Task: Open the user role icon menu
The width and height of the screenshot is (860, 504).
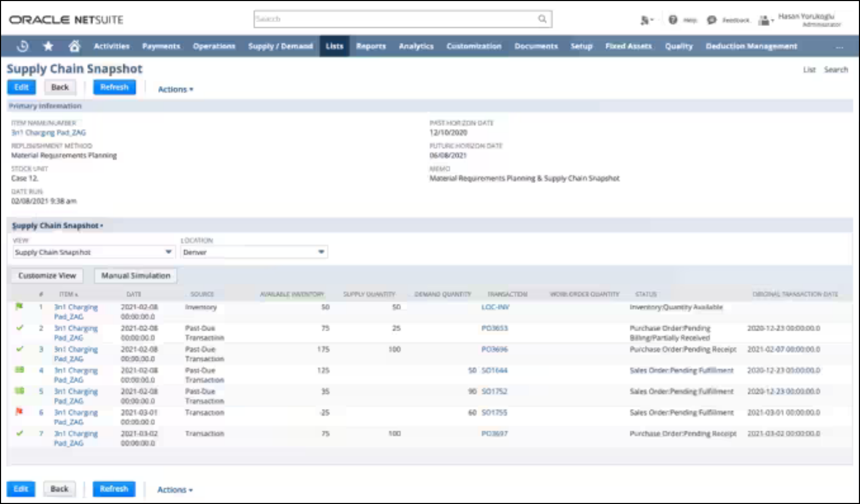Action: coord(765,20)
